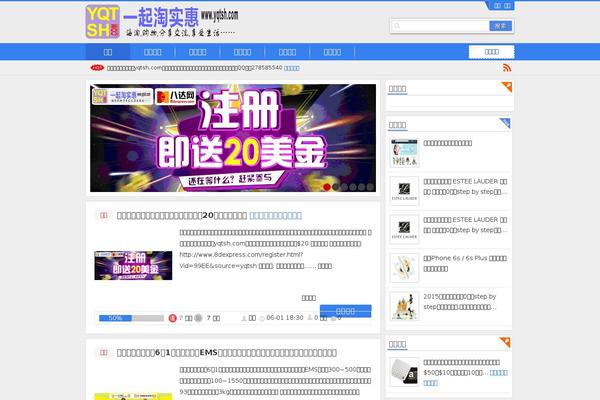The height and width of the screenshot is (400, 600).
Task: Open the highlighted home tab in navigation bar
Action: click(108, 52)
